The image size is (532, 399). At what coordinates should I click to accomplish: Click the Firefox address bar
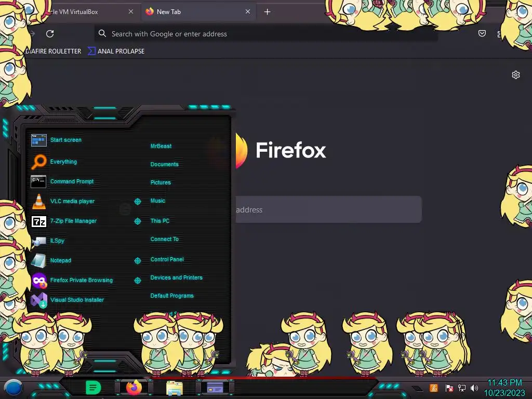click(266, 34)
